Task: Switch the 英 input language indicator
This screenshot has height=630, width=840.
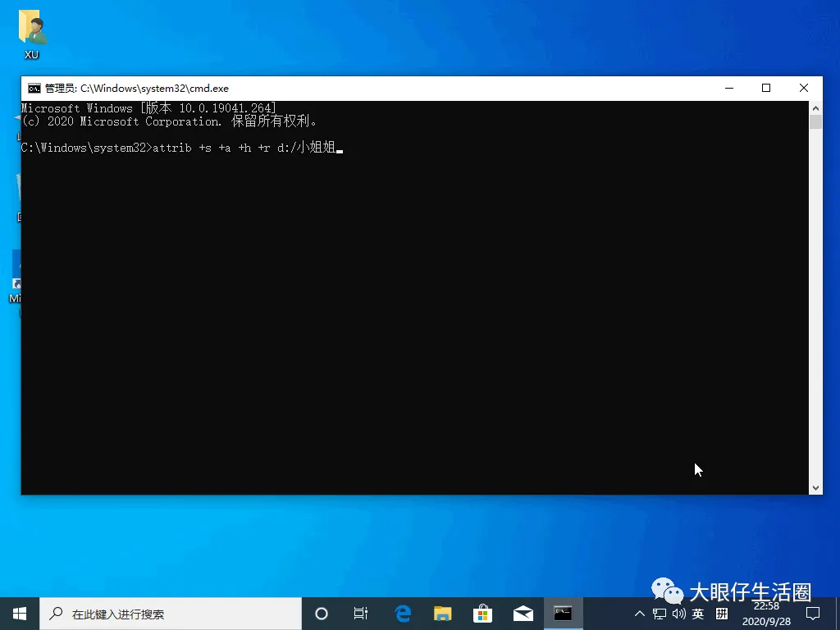Action: (x=698, y=613)
